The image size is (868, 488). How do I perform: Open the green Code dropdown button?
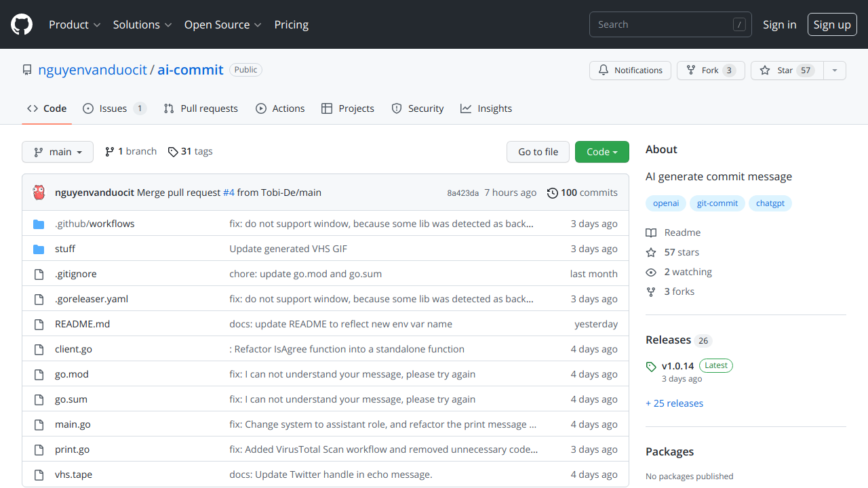(x=602, y=152)
